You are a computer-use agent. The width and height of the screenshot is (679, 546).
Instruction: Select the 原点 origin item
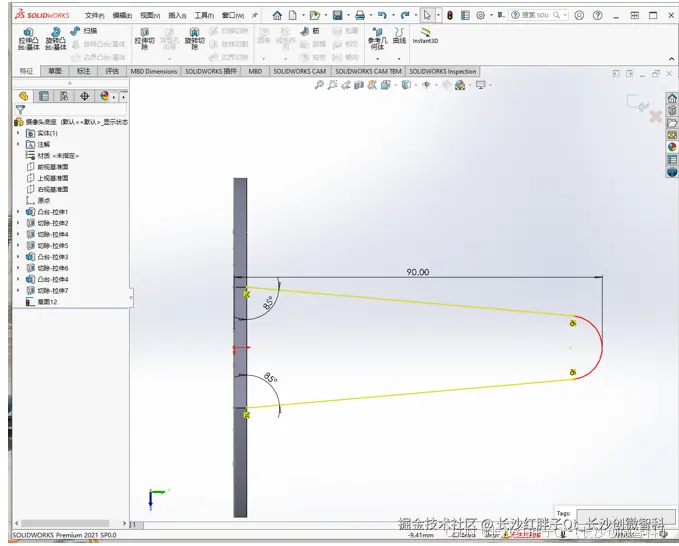point(38,200)
